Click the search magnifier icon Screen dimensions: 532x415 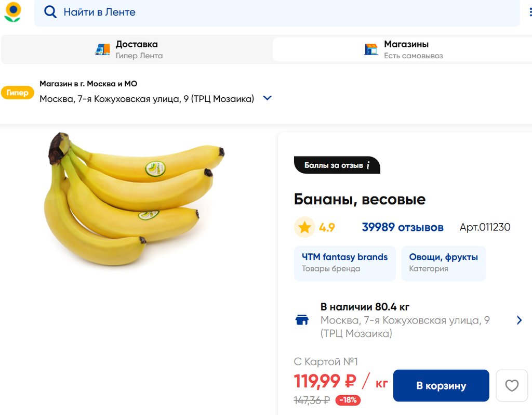pos(50,12)
